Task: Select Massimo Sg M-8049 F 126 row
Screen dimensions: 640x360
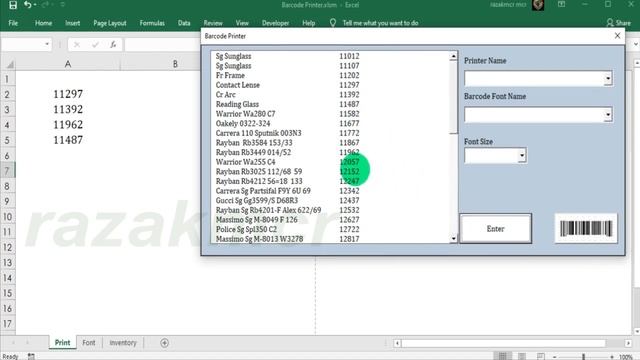Action: coord(331,220)
